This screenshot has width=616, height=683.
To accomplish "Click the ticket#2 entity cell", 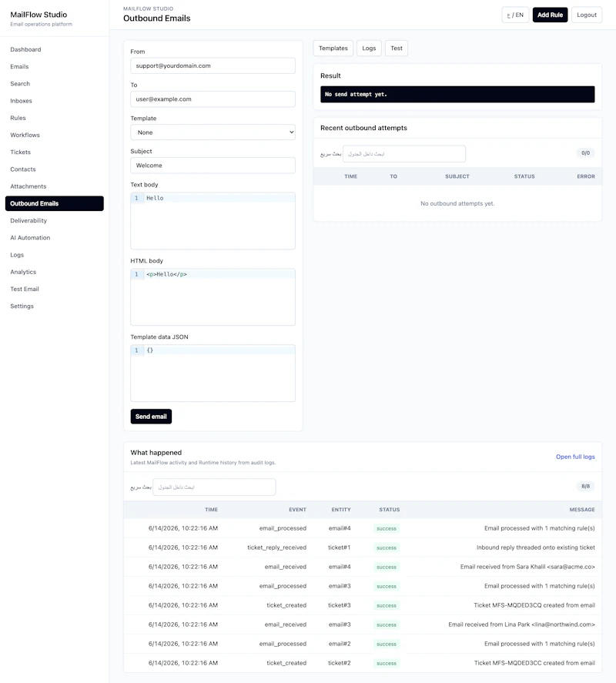I will [x=340, y=663].
